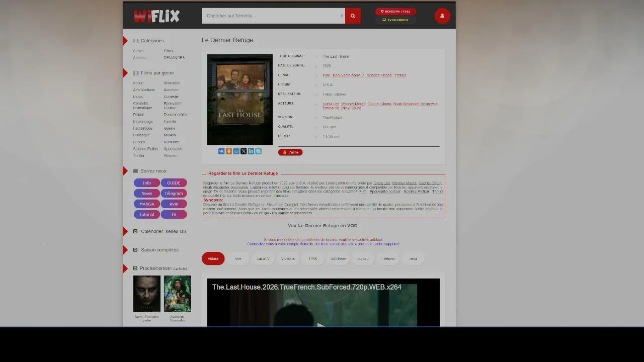644x362 pixels.
Task: Click the film-strip icon beside Categories
Action: pyautogui.click(x=135, y=41)
